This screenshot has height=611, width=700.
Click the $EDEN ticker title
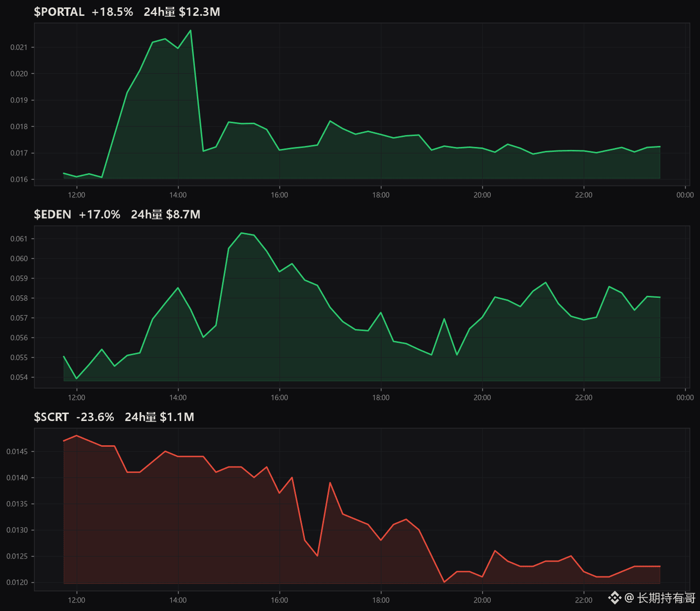point(52,214)
